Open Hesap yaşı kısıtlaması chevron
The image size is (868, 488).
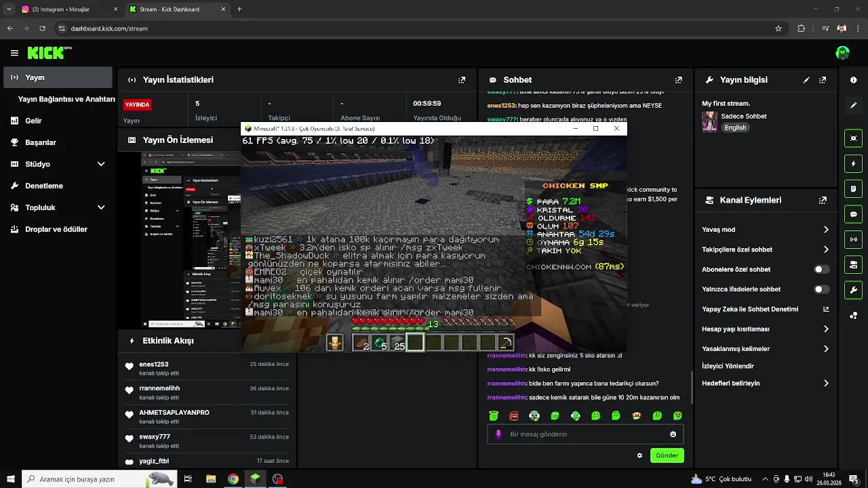pos(826,329)
